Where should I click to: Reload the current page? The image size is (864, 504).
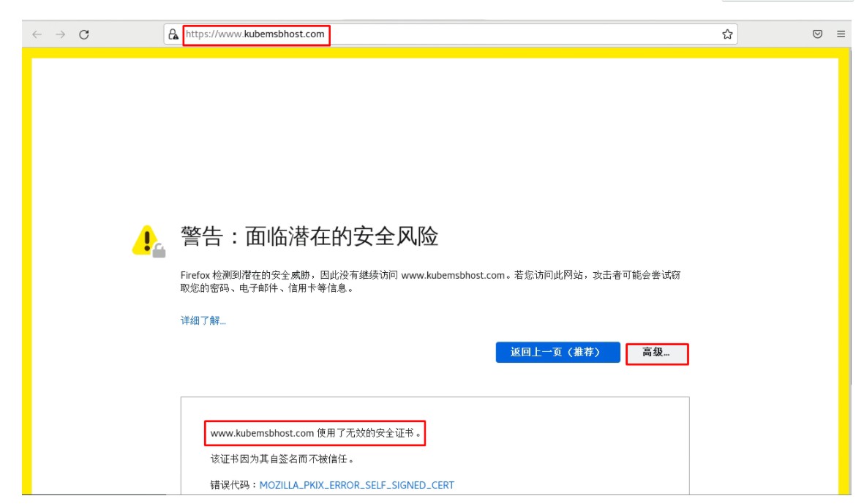pyautogui.click(x=84, y=34)
